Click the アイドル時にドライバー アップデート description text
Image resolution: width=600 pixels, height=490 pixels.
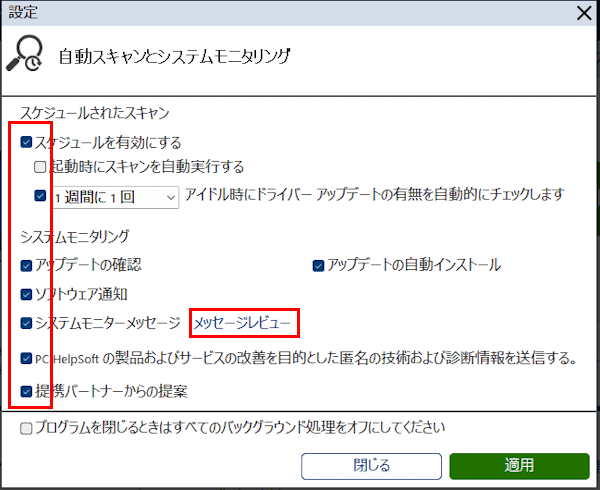[x=375, y=195]
